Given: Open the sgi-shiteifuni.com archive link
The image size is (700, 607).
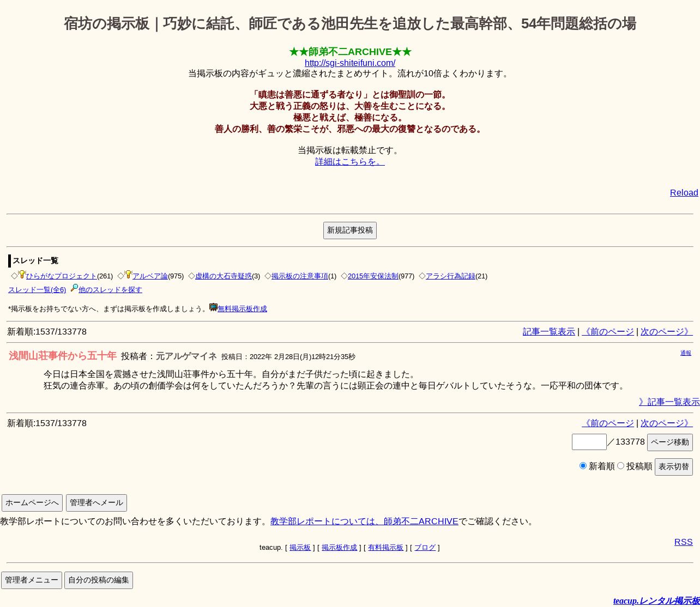Looking at the screenshot, I should [350, 63].
